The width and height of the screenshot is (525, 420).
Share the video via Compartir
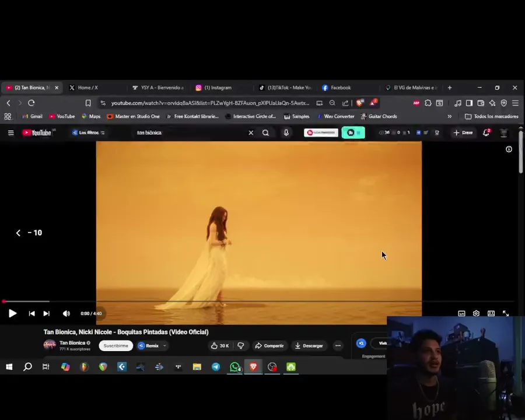(269, 346)
